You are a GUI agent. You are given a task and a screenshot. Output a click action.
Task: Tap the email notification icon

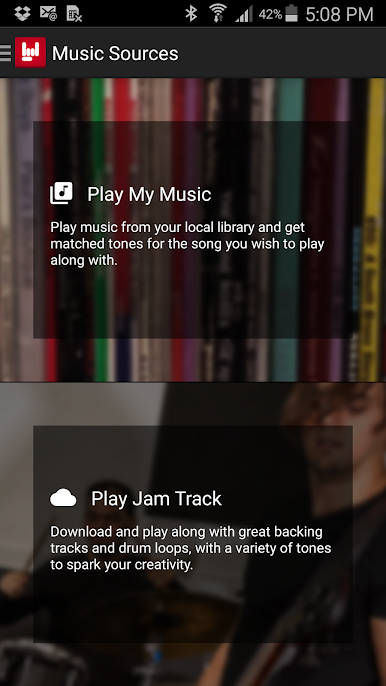click(x=48, y=14)
